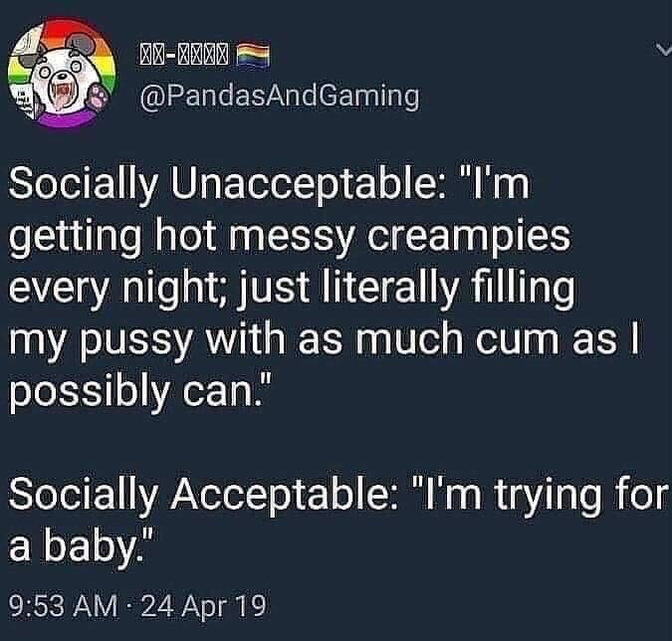Select the boxed-character display name
Viewport: 672px width, 641px height.
pos(184,56)
